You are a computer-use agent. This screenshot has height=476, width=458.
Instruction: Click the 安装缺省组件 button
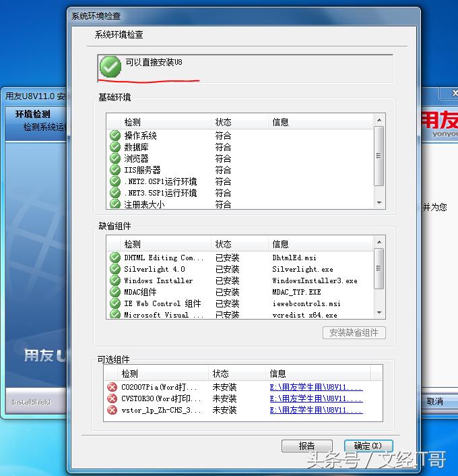pos(354,332)
